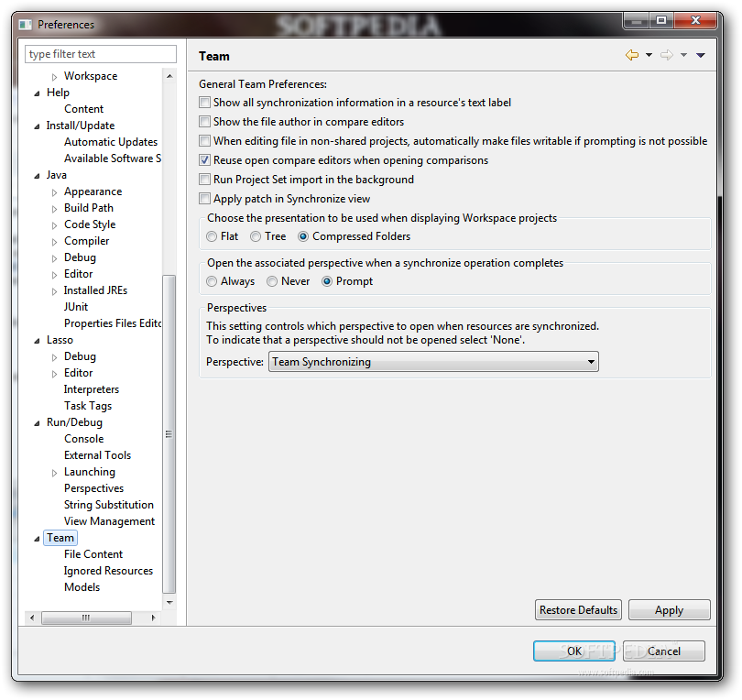Open String Substitution page
Screen dimensions: 742x700
[x=109, y=505]
